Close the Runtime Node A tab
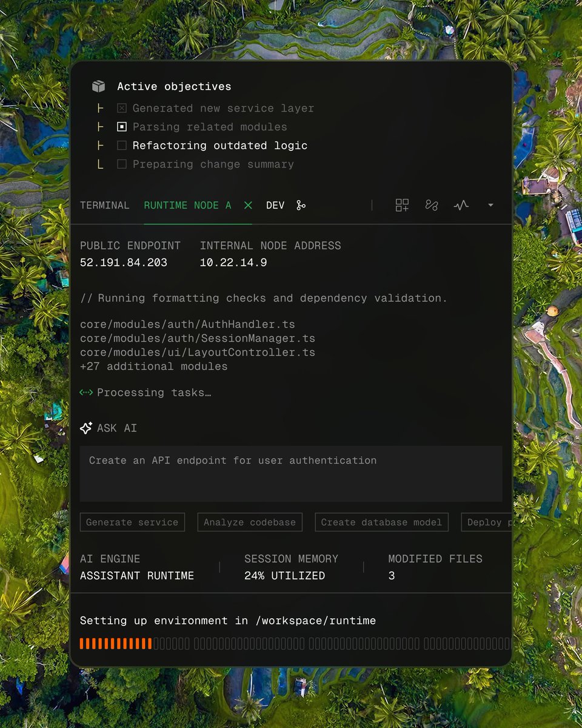This screenshot has height=728, width=582. click(248, 206)
